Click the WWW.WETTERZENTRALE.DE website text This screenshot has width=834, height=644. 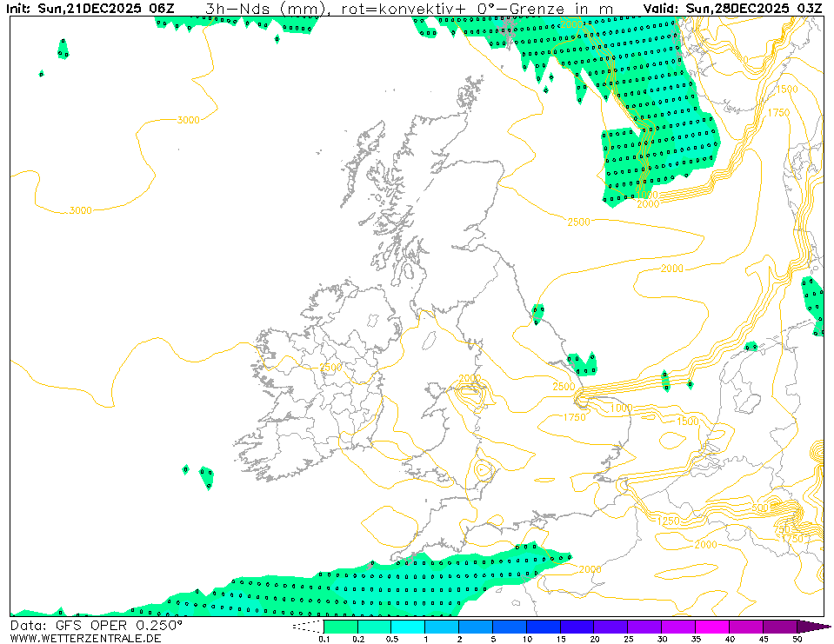(86, 638)
